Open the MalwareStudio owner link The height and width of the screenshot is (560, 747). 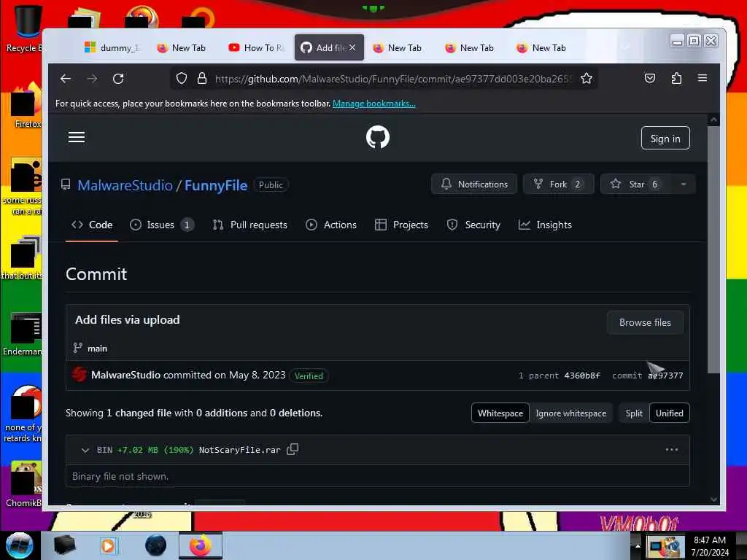point(125,185)
